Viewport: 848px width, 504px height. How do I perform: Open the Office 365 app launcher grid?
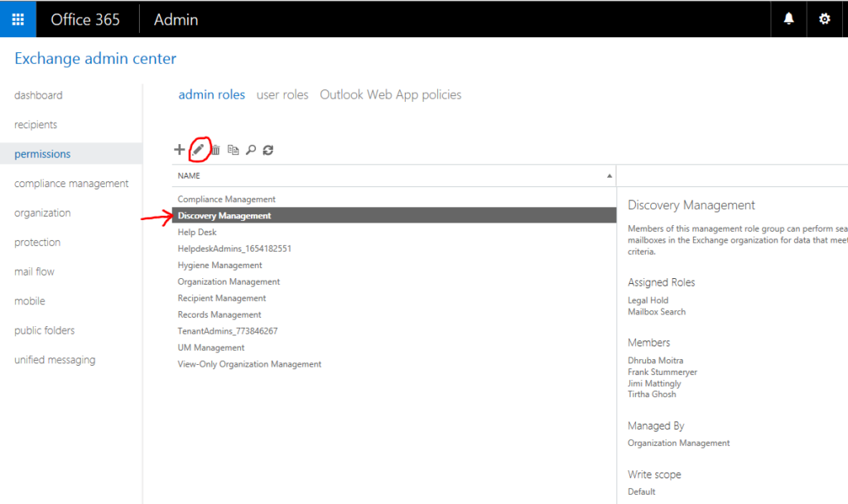[x=18, y=19]
